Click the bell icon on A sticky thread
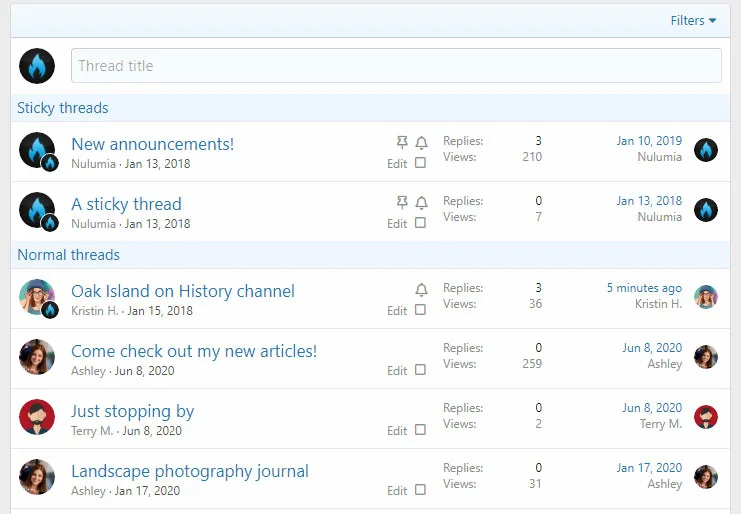 (421, 203)
